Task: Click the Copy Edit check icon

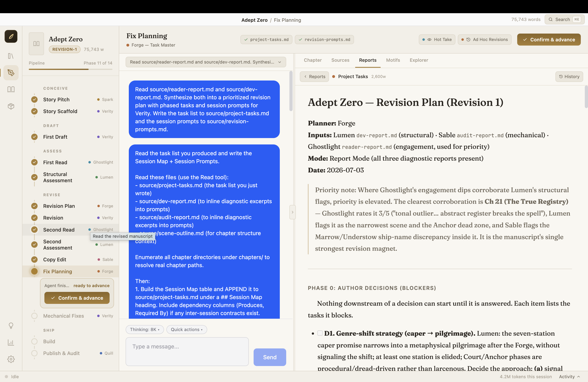Action: 34,260
